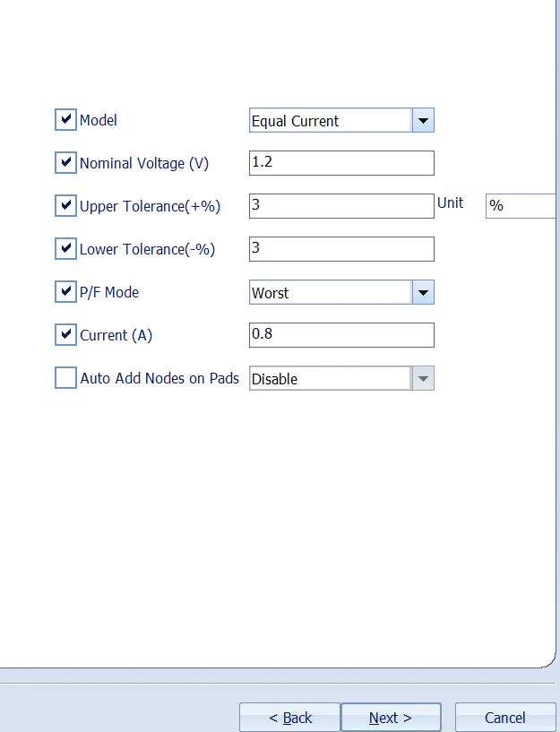Toggle the Lower Tolerance(-%) checkbox
Viewport: 560px width, 732px height.
click(x=65, y=249)
